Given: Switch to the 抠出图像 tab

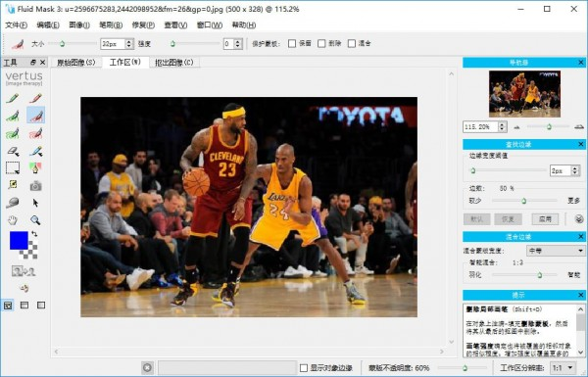Looking at the screenshot, I should [x=174, y=63].
